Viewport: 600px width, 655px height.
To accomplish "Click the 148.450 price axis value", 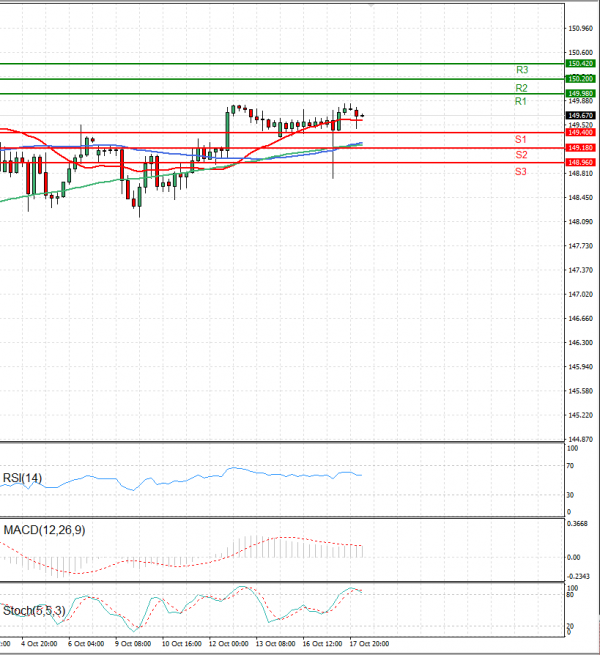I will 580,198.
